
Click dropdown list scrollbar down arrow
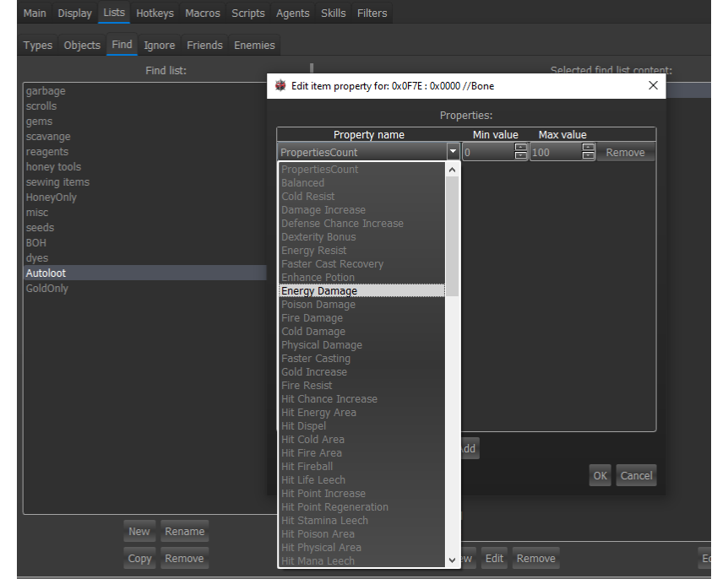[x=452, y=560]
